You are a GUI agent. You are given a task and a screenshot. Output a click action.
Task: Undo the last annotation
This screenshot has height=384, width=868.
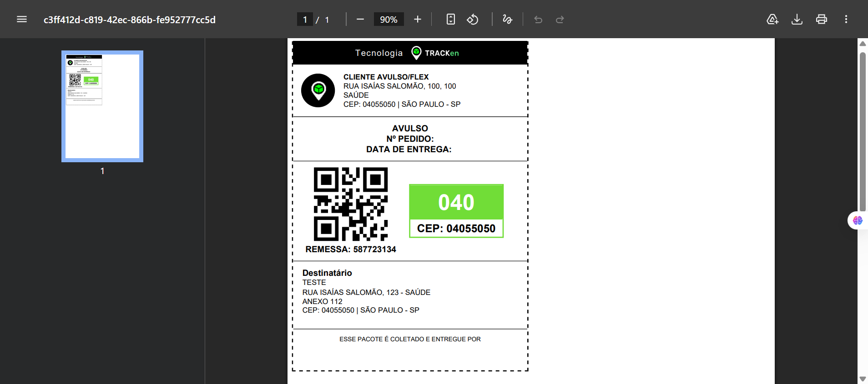pyautogui.click(x=538, y=19)
